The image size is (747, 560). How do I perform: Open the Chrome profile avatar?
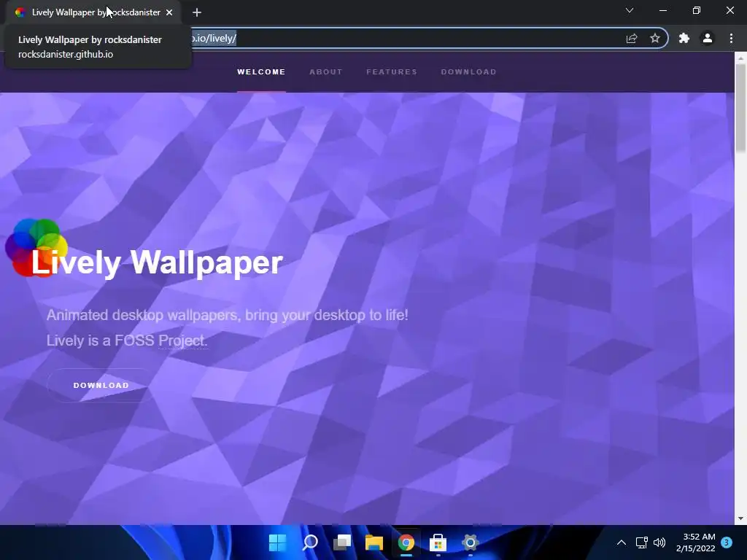(x=708, y=38)
